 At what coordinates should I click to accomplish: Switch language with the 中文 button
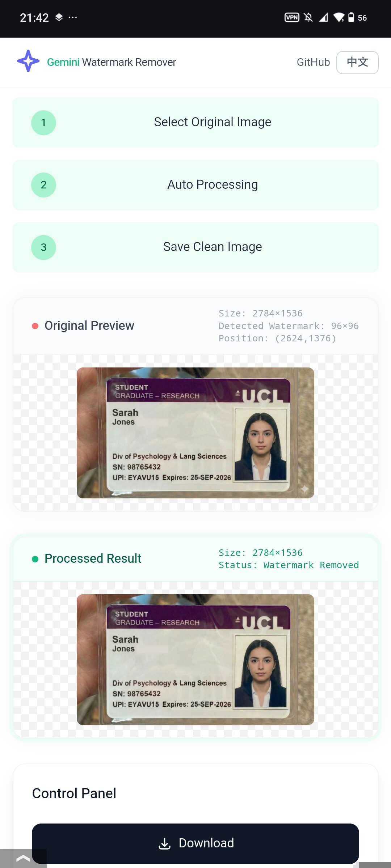pos(357,62)
